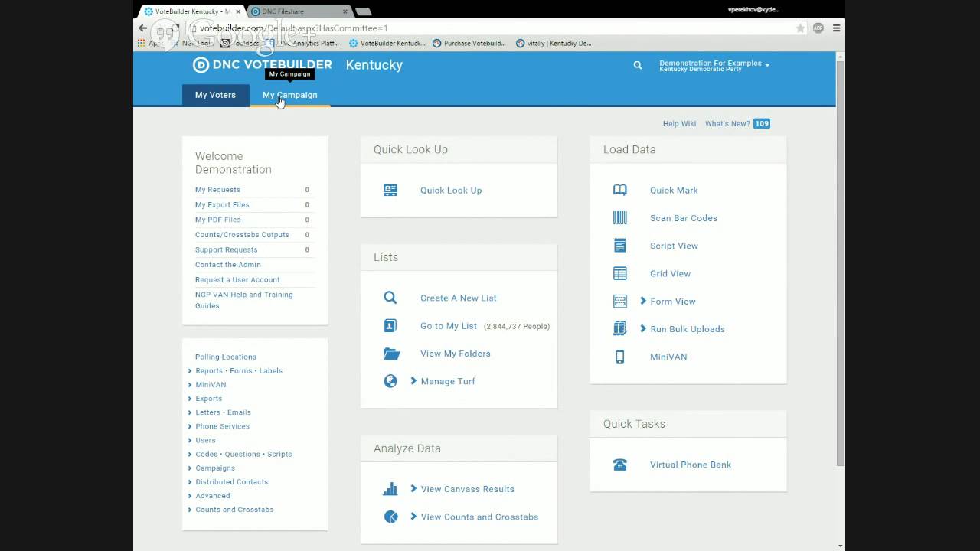Click the Form View icon

pos(620,302)
